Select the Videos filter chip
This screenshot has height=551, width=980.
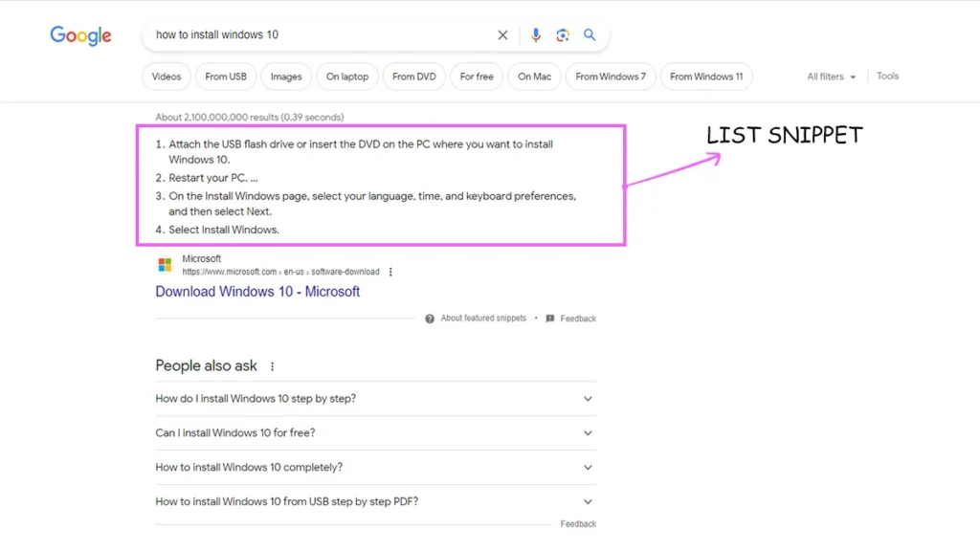coord(167,77)
